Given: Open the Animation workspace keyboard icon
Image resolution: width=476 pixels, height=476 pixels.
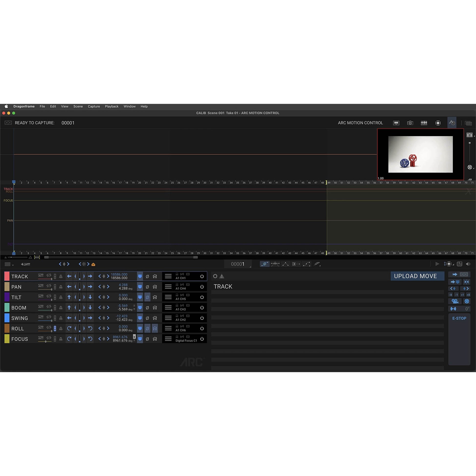Looking at the screenshot, I should pyautogui.click(x=396, y=123).
